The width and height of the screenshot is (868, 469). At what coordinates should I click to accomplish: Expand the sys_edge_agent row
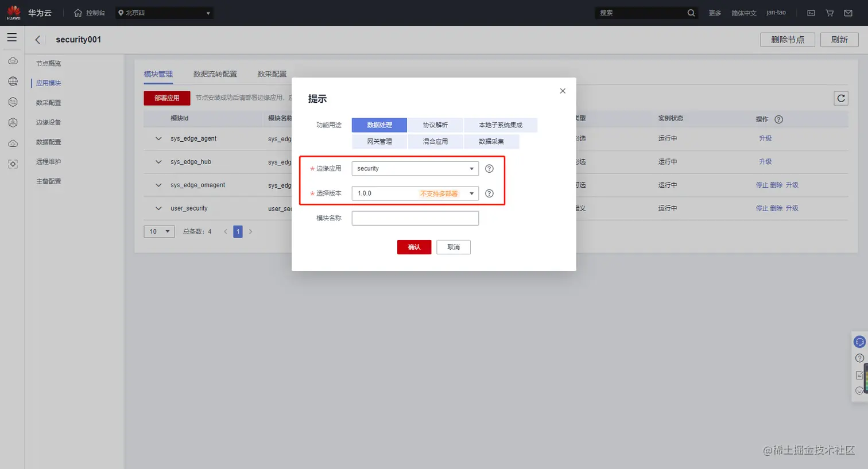click(158, 139)
